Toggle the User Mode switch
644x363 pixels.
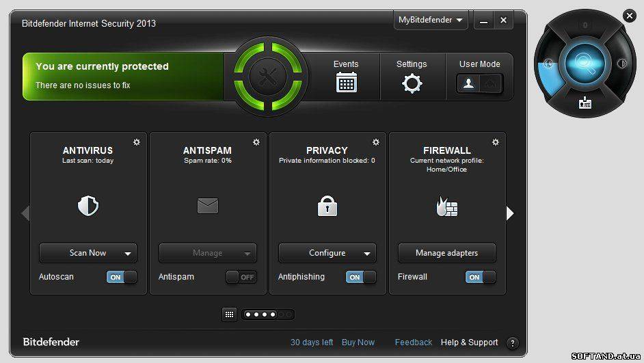click(479, 84)
